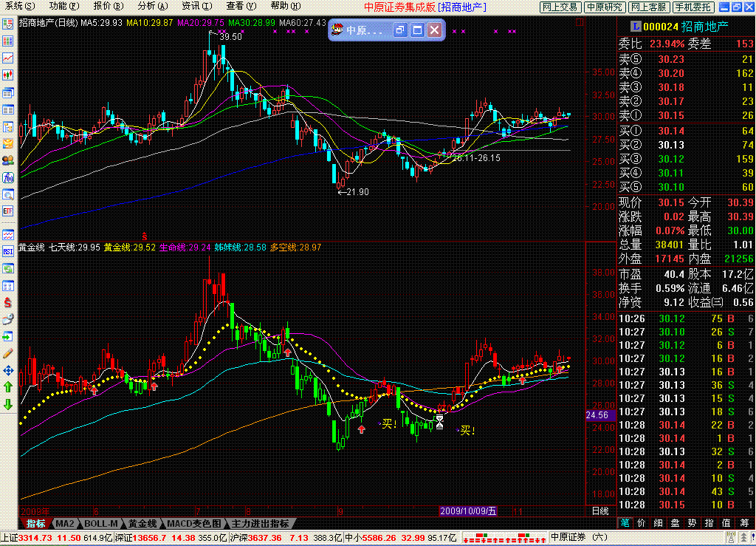756x546 pixels.
Task: Switch to the 主力进出指标 tab
Action: pos(261,523)
